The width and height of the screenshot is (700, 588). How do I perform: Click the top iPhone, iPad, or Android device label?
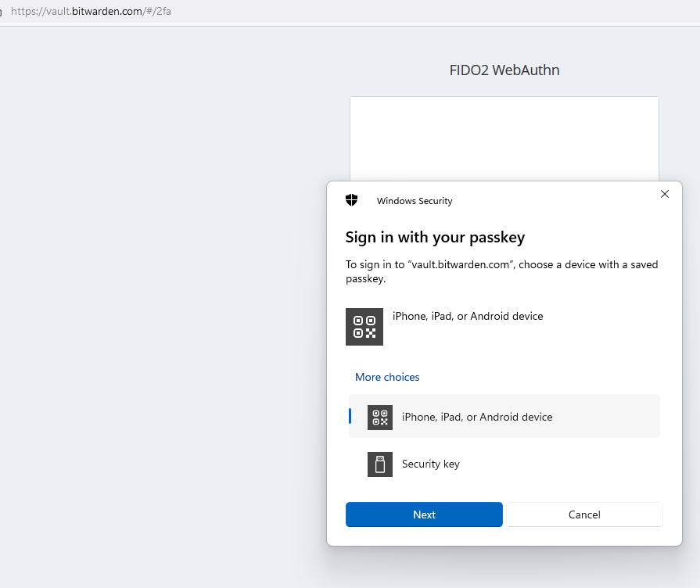468,316
